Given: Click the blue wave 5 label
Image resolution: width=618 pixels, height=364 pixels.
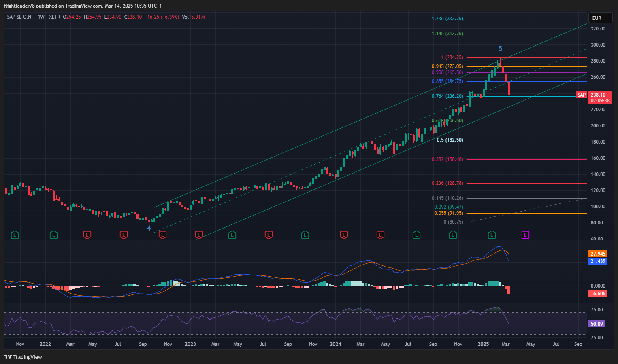Looking at the screenshot, I should (x=500, y=49).
